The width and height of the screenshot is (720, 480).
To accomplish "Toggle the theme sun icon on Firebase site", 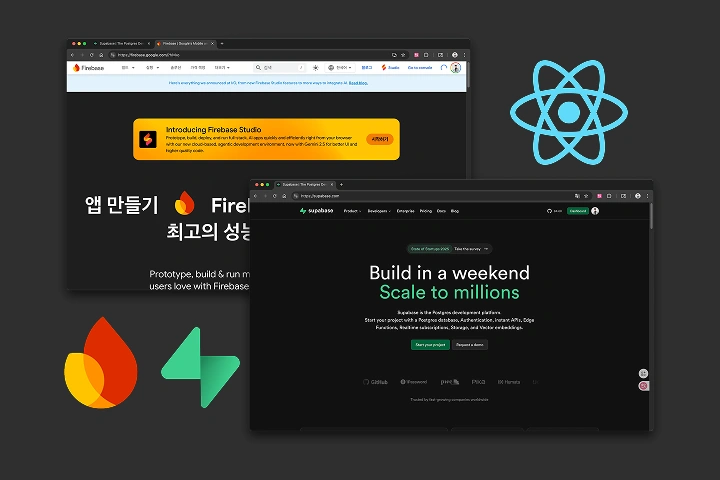I will click(x=315, y=68).
